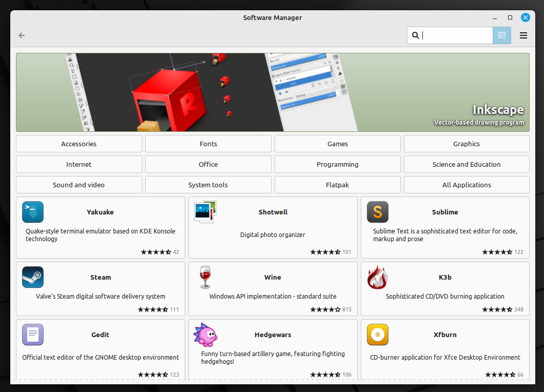Click the Wine glass icon
The image size is (544, 392).
[x=205, y=277]
